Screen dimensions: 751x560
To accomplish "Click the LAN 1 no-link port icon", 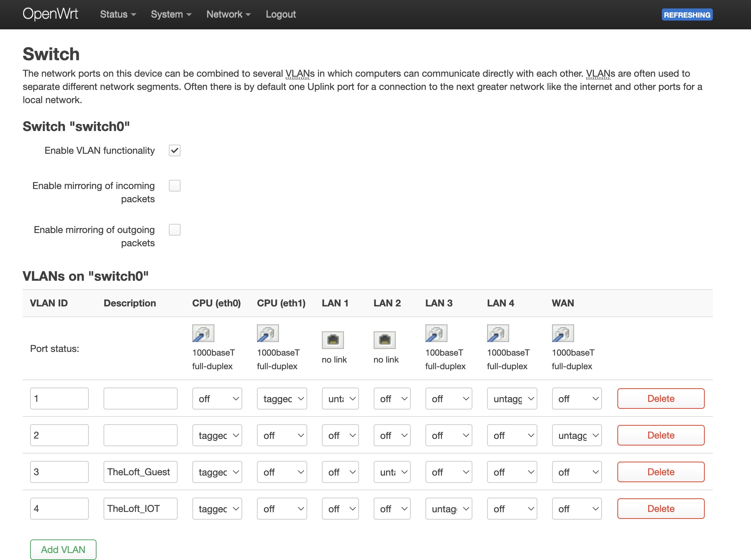I will tap(333, 340).
